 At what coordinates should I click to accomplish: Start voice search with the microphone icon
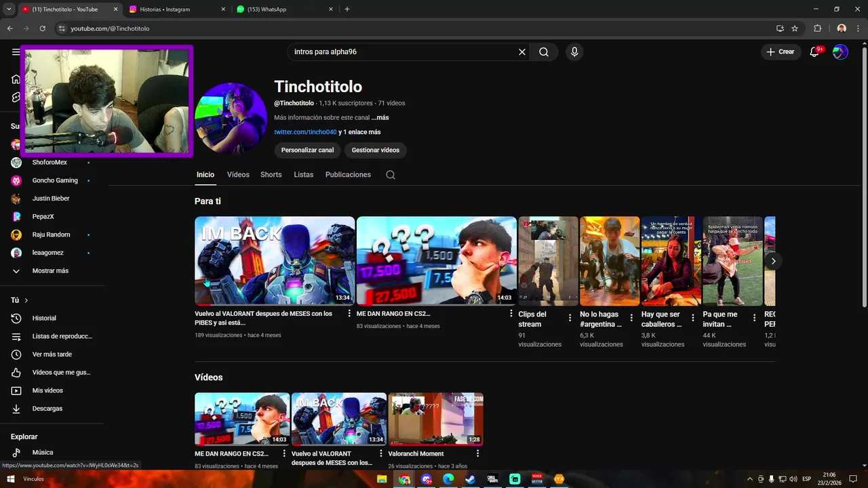(x=574, y=52)
